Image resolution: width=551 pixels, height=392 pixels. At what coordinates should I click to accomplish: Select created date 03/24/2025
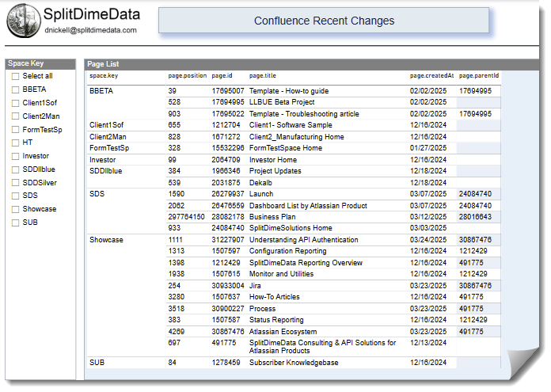click(428, 240)
